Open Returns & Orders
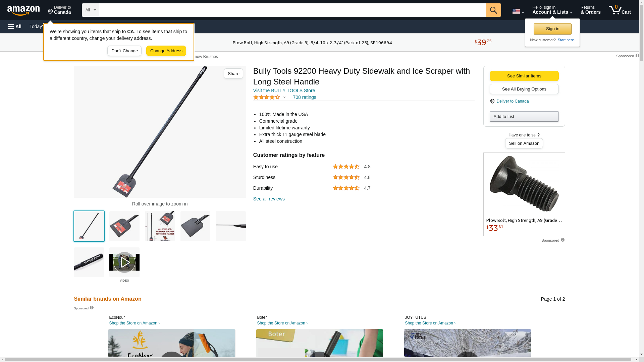The width and height of the screenshot is (644, 362). (x=590, y=10)
